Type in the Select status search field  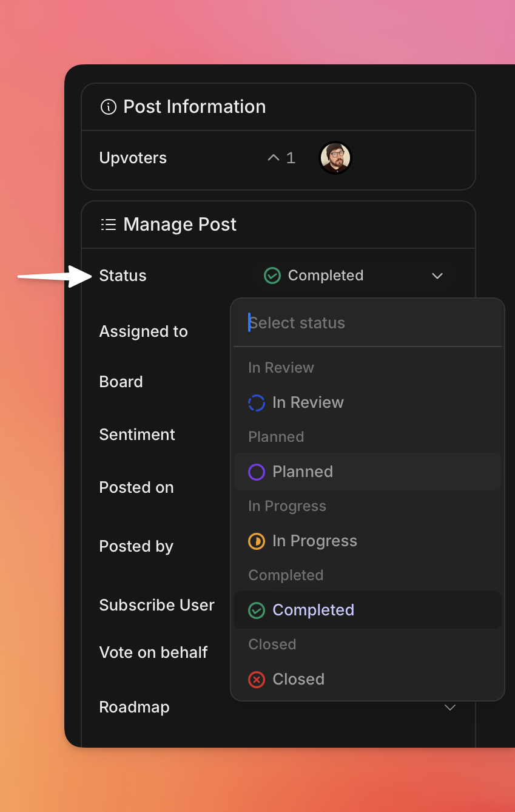(370, 323)
